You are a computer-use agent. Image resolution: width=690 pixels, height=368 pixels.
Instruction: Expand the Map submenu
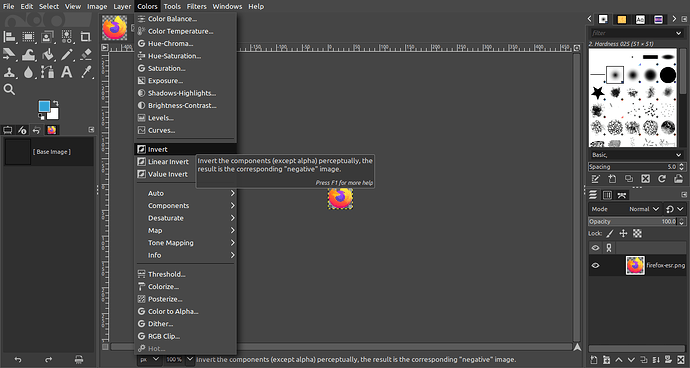pos(185,230)
